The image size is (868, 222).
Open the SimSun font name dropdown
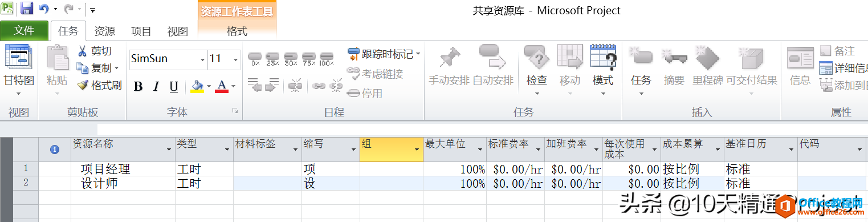pos(202,59)
